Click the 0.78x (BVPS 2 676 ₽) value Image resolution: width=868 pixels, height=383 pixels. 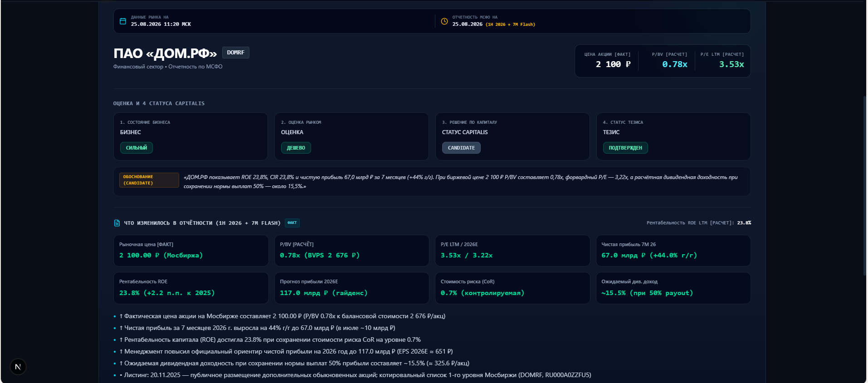320,255
